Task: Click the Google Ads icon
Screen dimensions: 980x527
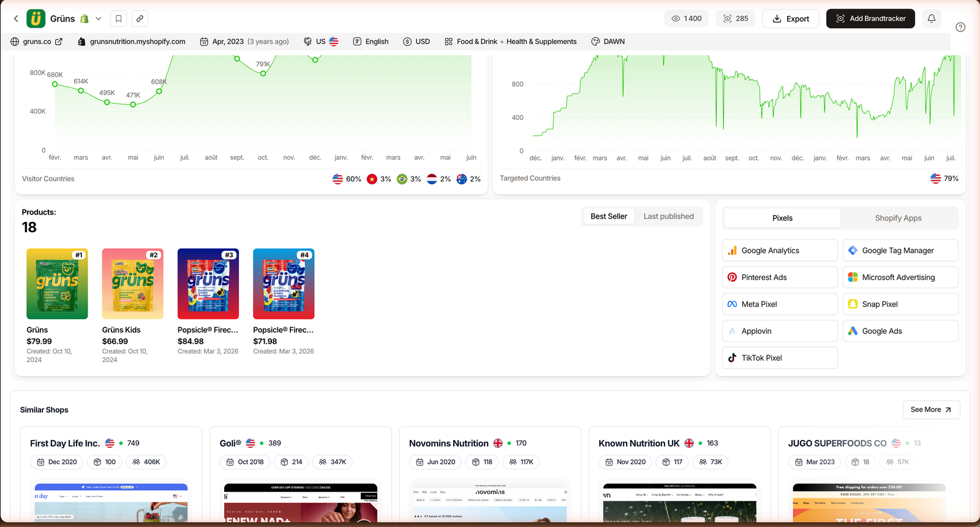Action: (853, 331)
